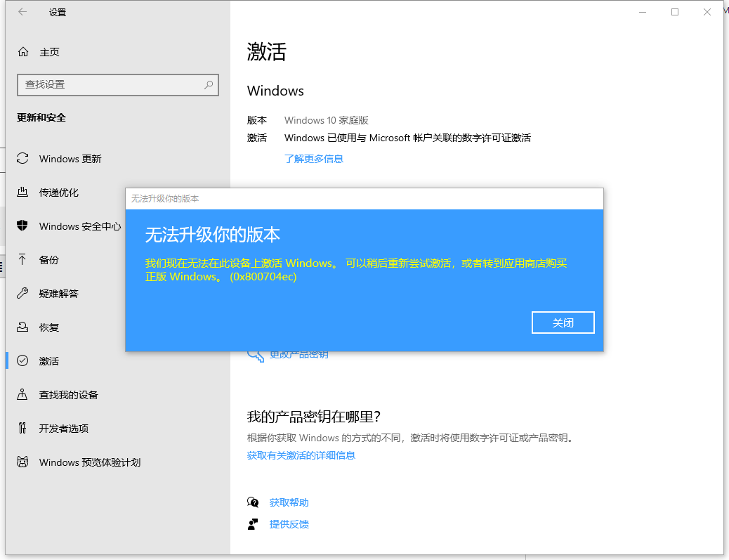Click the 更新和安全 section header
The height and width of the screenshot is (560, 729).
pos(41,117)
